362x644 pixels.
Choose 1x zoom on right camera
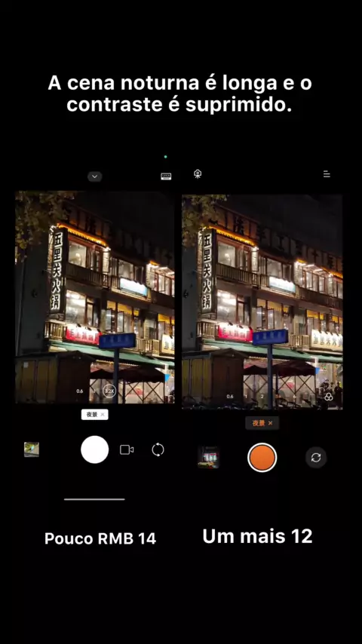pyautogui.click(x=246, y=397)
